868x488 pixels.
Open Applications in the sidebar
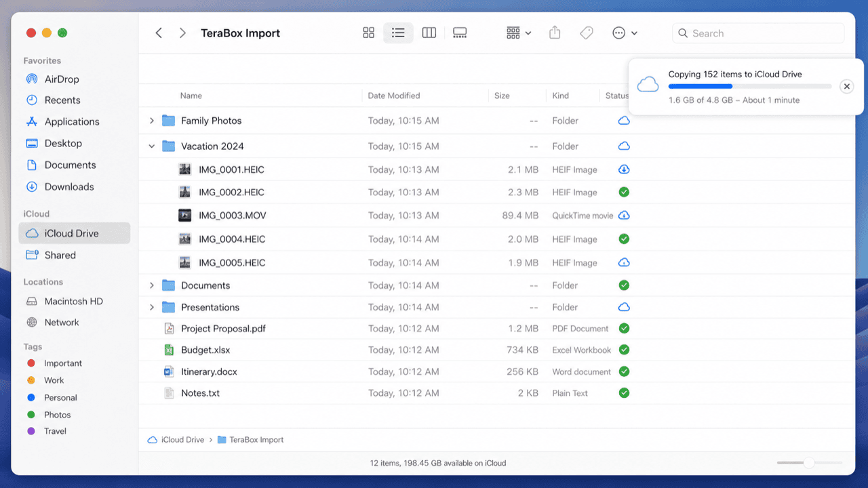73,121
